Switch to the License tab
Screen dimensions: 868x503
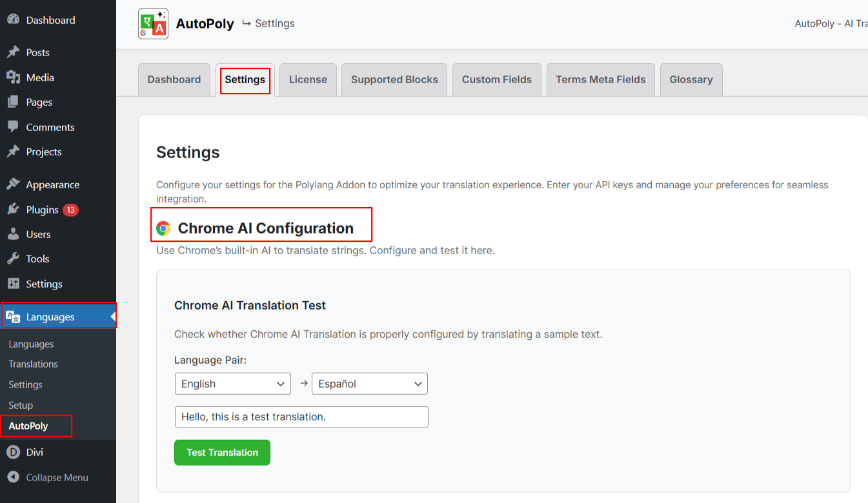point(308,80)
